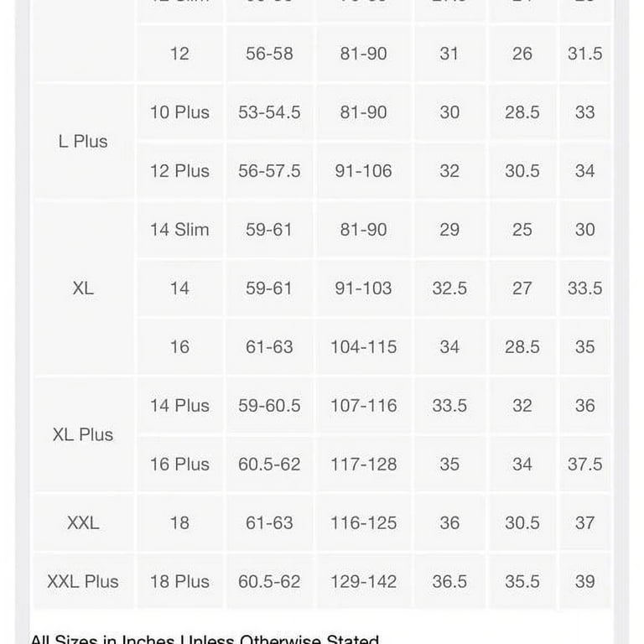
Task: Select the XXL Plus row header
Action: click(x=83, y=581)
